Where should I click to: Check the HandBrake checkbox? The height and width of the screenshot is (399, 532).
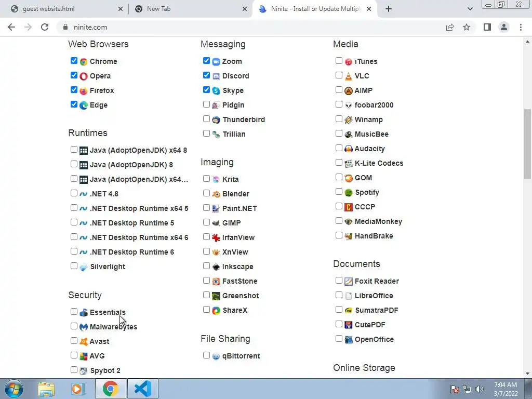pos(339,235)
